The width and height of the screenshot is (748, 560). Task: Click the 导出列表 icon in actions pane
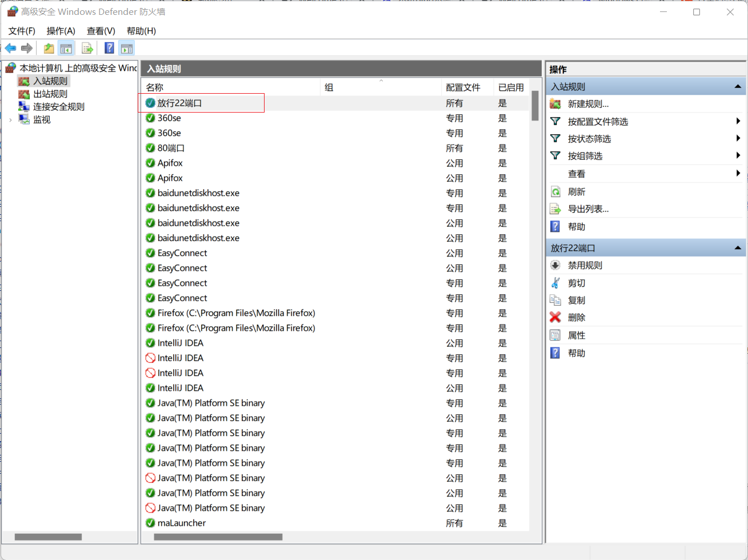click(555, 209)
